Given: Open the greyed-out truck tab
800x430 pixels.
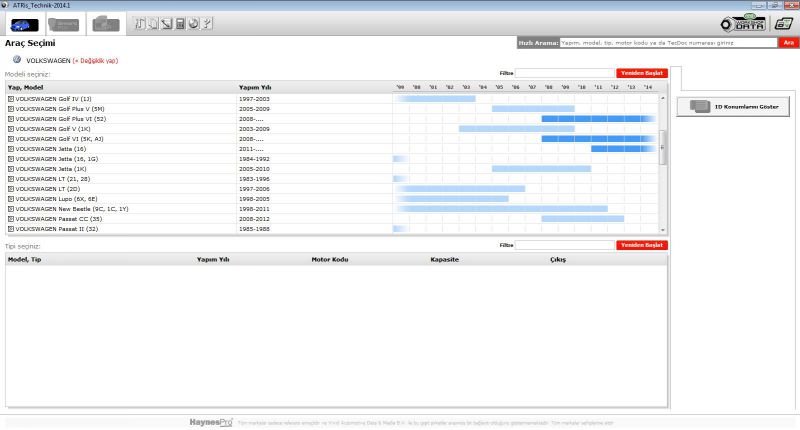Looking at the screenshot, I should point(64,24).
